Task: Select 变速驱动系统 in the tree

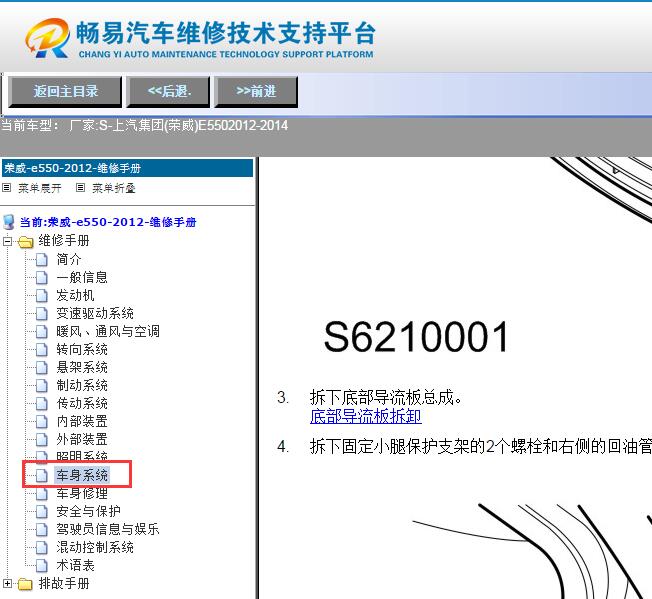Action: (x=95, y=313)
